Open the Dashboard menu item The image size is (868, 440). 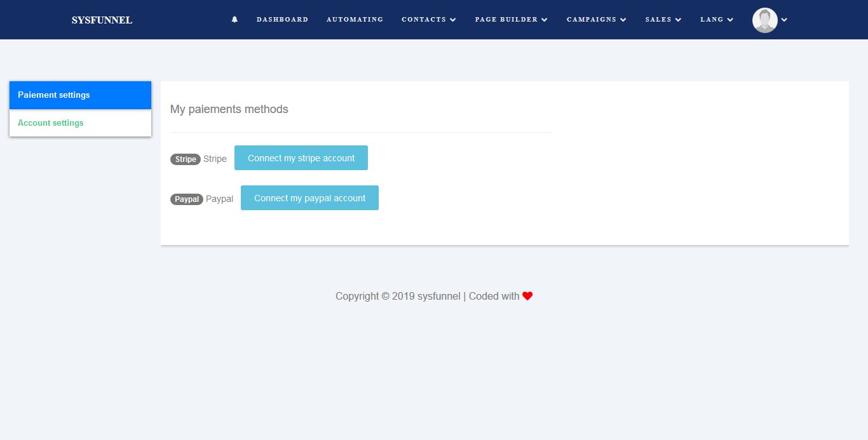click(x=282, y=20)
